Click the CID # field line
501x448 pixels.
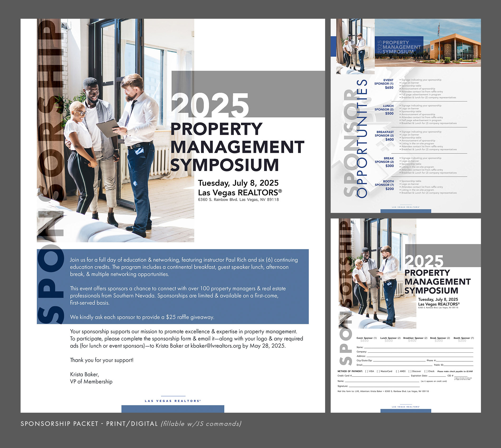[461, 376]
